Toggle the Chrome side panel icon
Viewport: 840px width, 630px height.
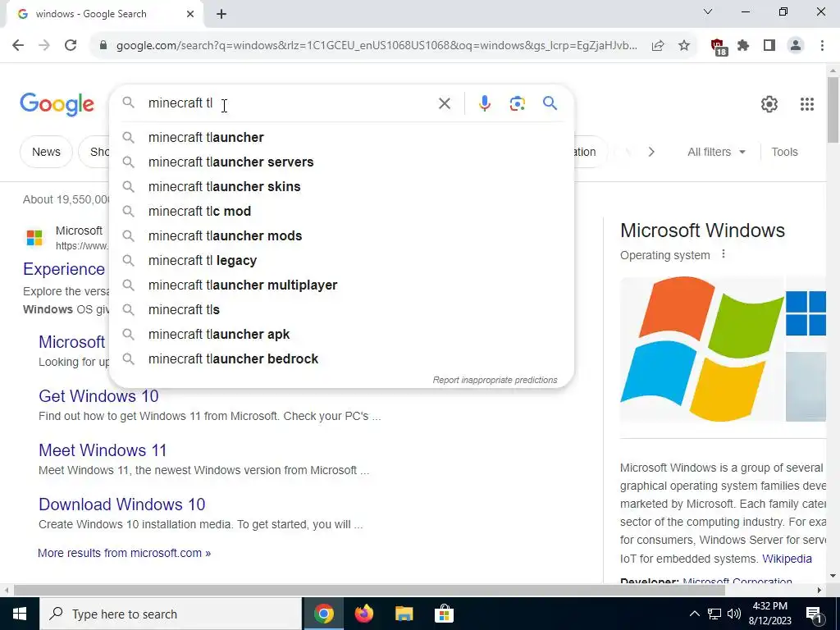pyautogui.click(x=769, y=46)
